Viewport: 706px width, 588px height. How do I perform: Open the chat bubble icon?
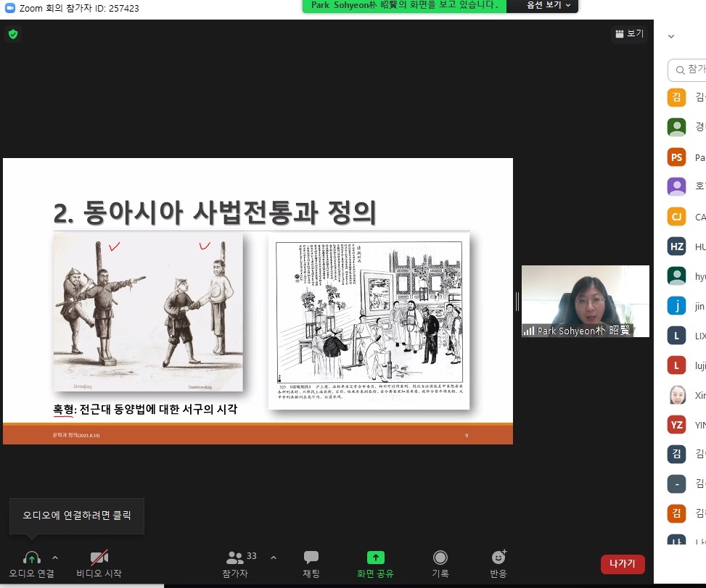coord(311,558)
